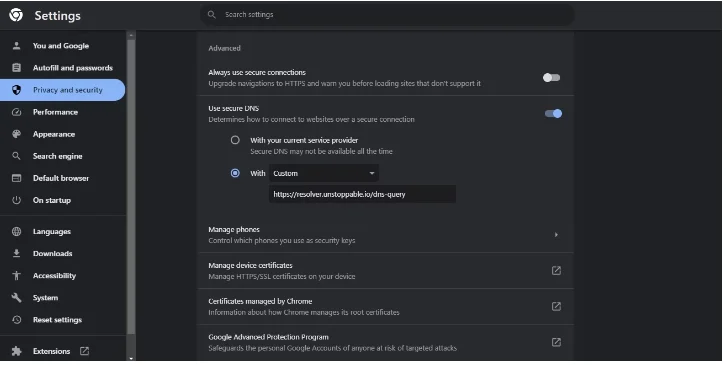This screenshot has height=365, width=726.
Task: Click the sidebar scrollbar up arrow
Action: [x=131, y=35]
